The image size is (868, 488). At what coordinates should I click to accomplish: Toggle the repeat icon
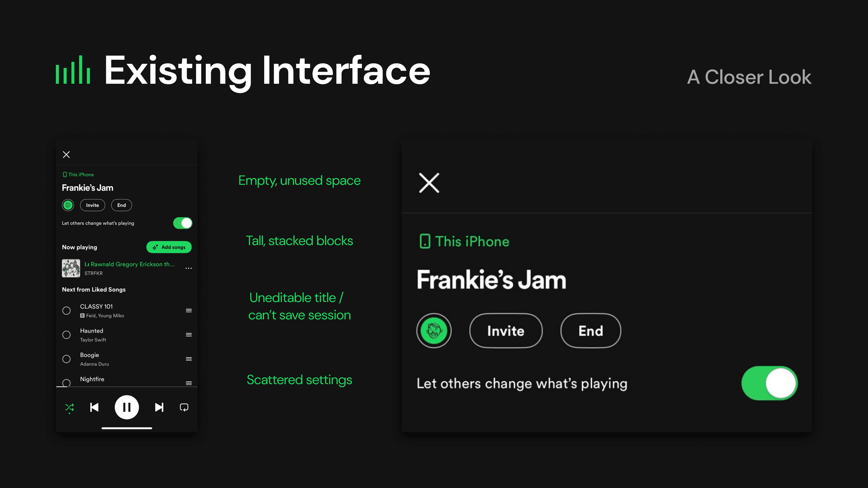pyautogui.click(x=184, y=408)
